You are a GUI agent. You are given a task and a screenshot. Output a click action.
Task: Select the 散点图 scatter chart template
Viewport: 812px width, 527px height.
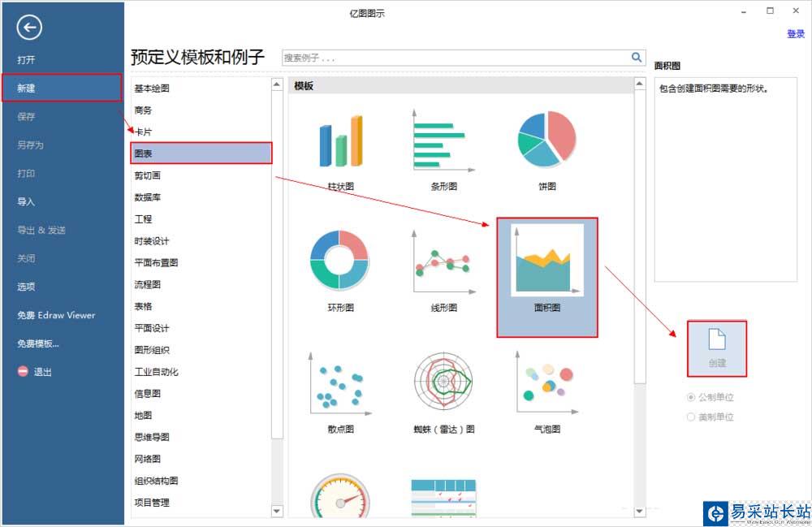click(x=340, y=392)
